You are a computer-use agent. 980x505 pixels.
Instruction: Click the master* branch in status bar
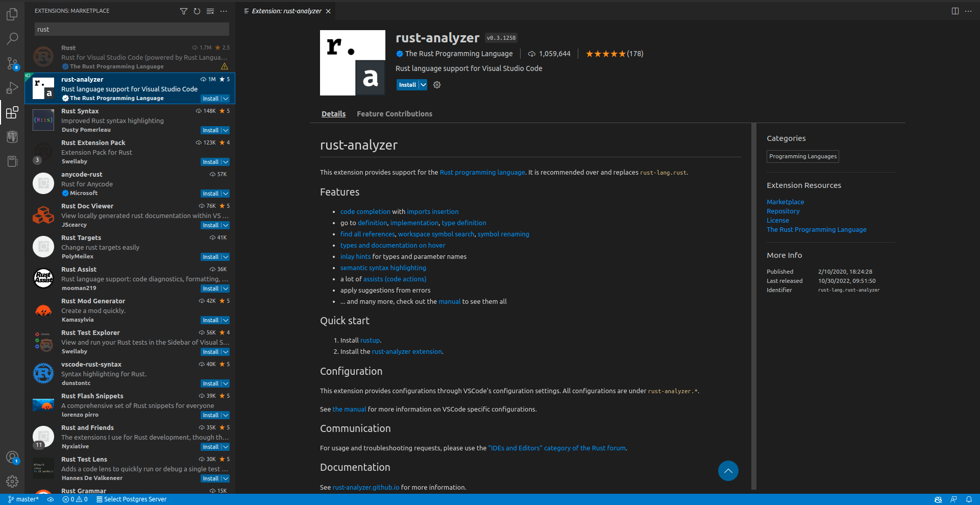click(23, 499)
